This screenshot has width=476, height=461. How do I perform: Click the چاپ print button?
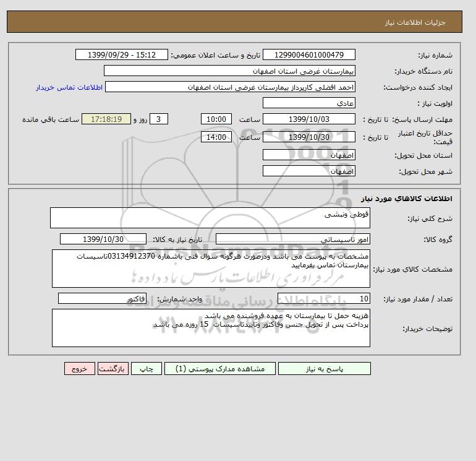click(x=147, y=368)
